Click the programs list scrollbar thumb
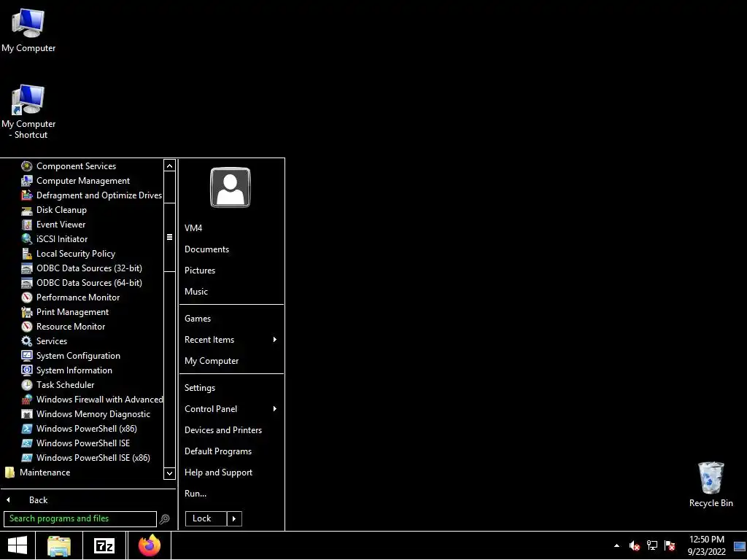This screenshot has height=560, width=747. tap(169, 237)
